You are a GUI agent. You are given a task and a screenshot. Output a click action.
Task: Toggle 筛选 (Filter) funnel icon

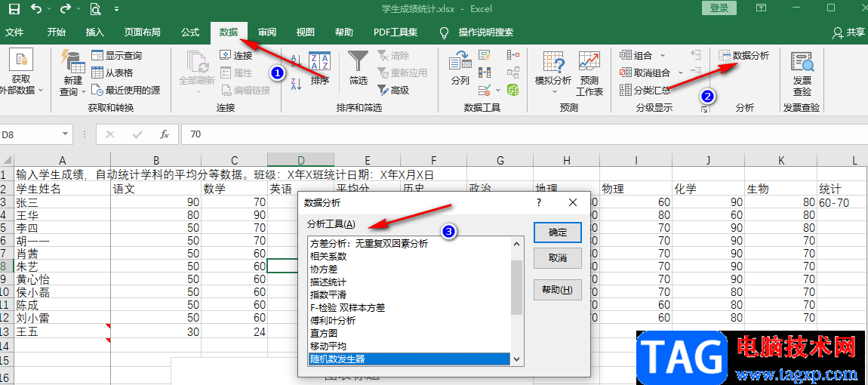tap(359, 68)
